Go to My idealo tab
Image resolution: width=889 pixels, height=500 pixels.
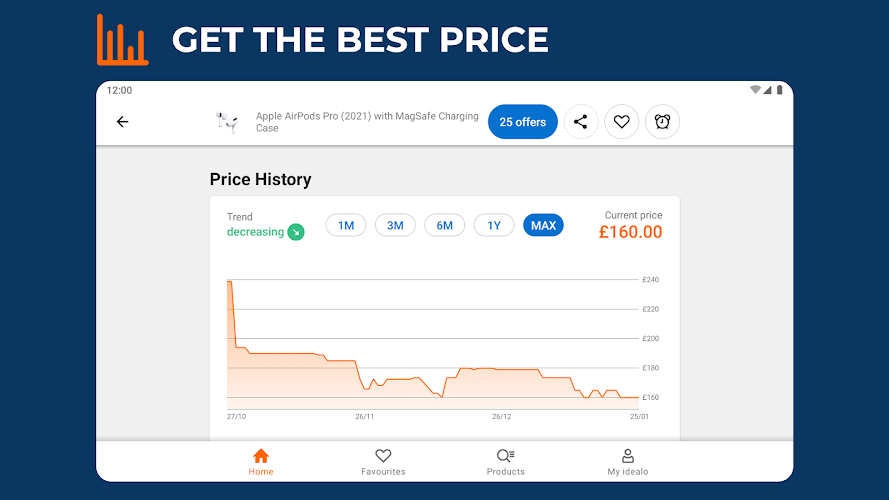(628, 461)
